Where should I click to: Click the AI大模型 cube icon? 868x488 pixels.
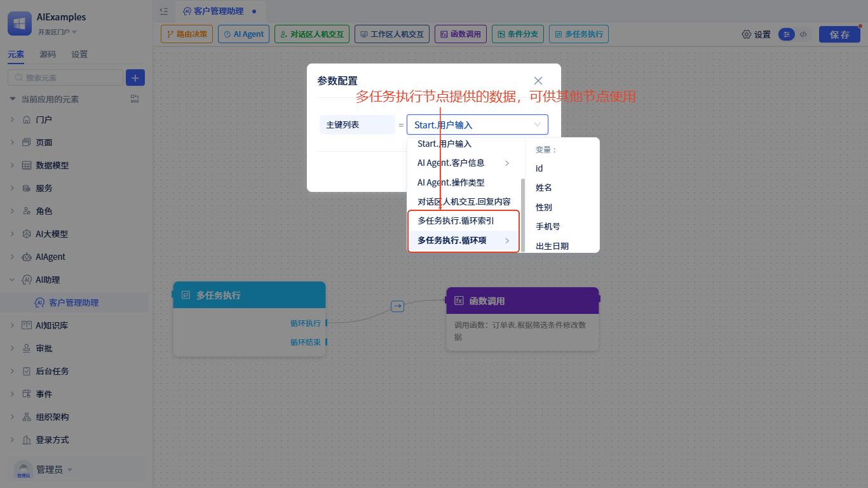(27, 234)
